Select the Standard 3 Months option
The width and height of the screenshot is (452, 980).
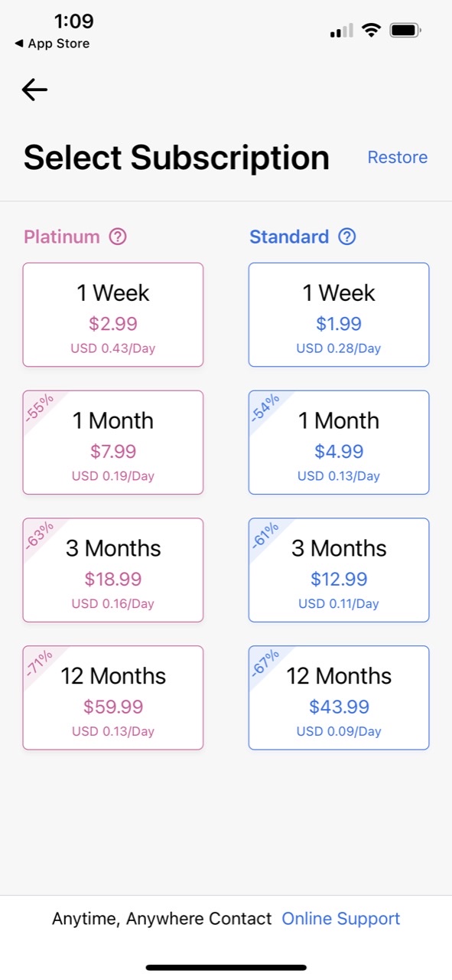(338, 570)
